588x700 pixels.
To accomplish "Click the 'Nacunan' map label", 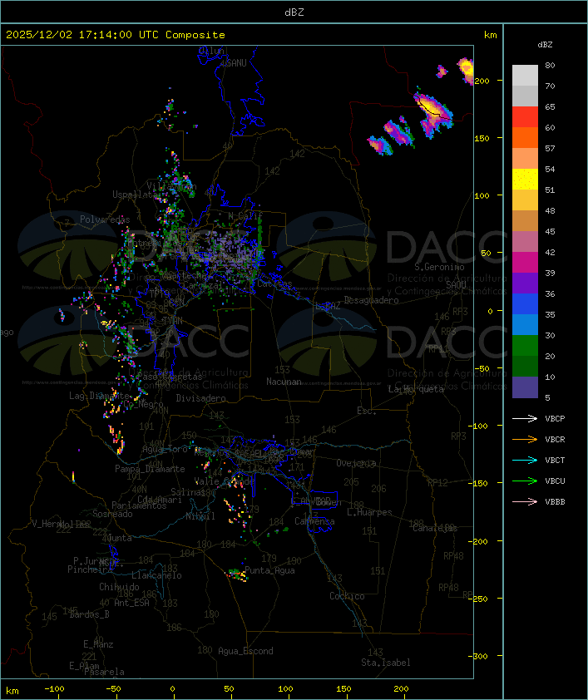I will [x=284, y=382].
